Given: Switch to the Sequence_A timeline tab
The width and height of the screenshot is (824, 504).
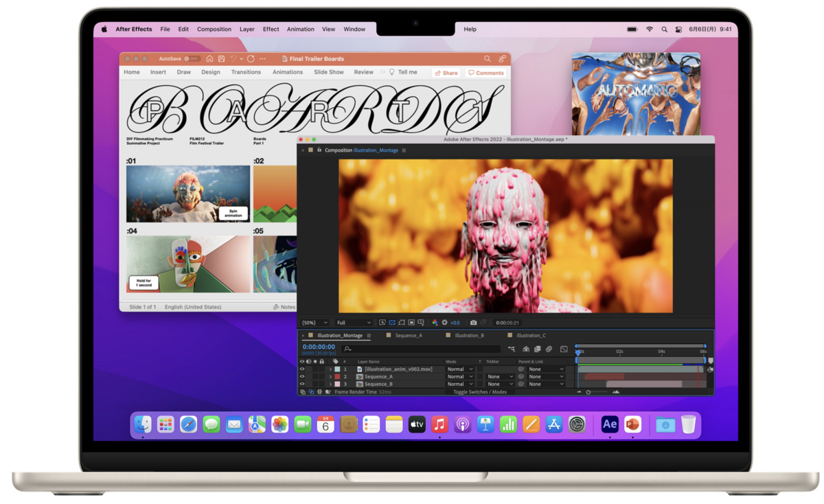Looking at the screenshot, I should 409,336.
